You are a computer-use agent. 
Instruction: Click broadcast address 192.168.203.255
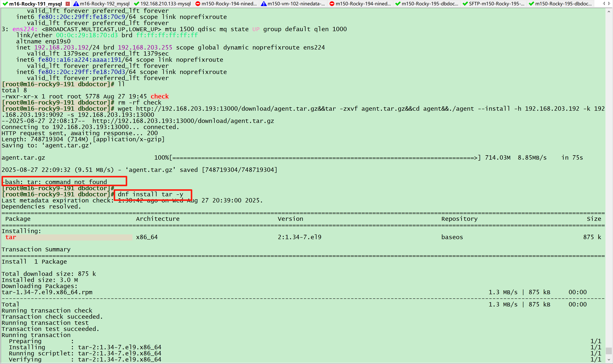click(145, 47)
